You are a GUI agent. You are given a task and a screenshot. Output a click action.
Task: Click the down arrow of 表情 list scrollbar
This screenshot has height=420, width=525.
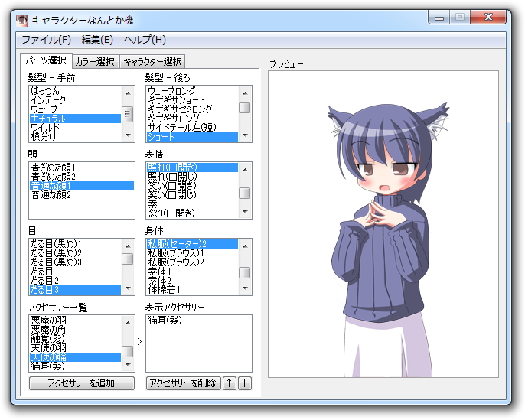(x=245, y=212)
